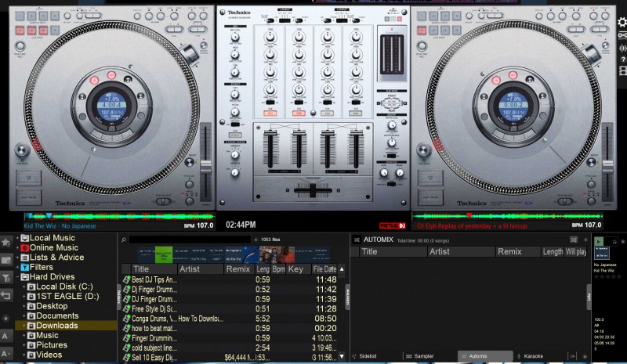Click the filter funnel icon in left sidebar
The width and height of the screenshot is (627, 364).
click(6, 278)
